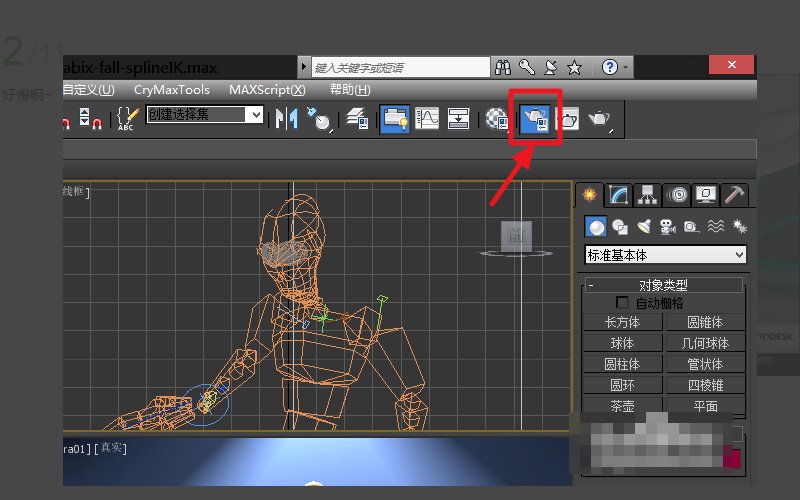
Task: Switch to the Display panel tab
Action: point(706,195)
